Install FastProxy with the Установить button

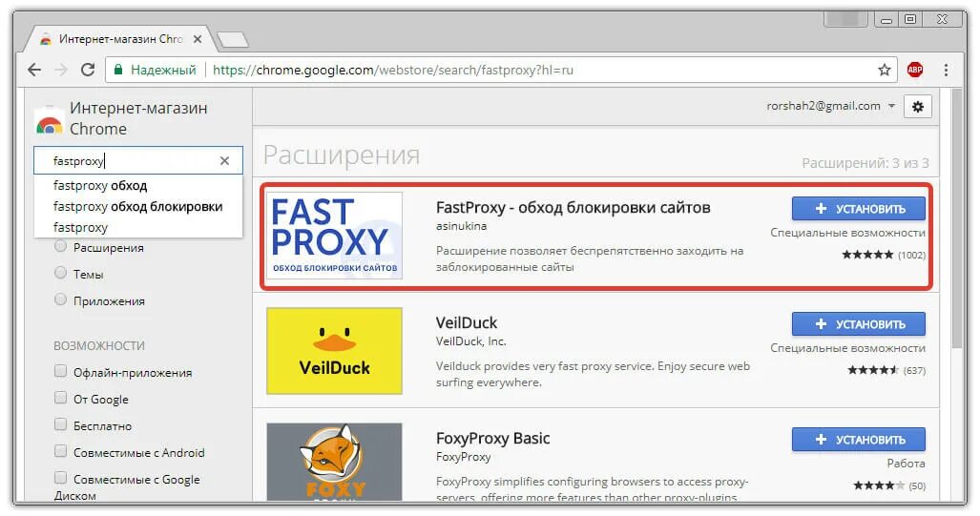tap(858, 209)
